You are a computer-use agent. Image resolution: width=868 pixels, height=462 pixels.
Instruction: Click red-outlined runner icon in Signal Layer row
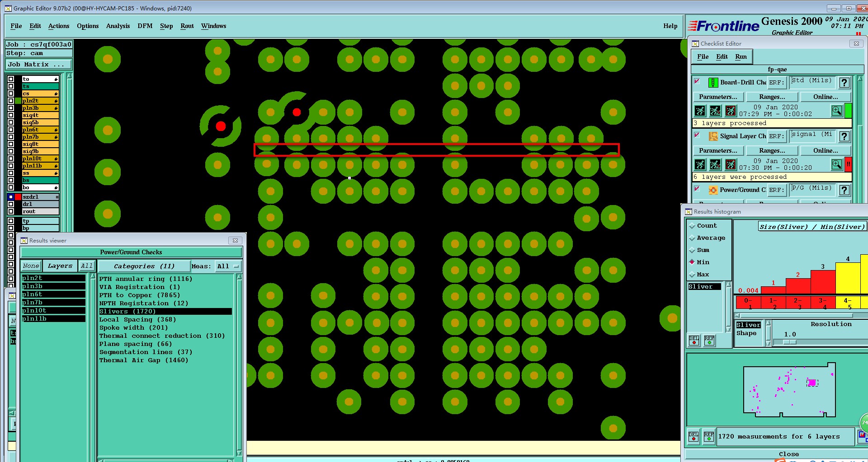tap(731, 164)
